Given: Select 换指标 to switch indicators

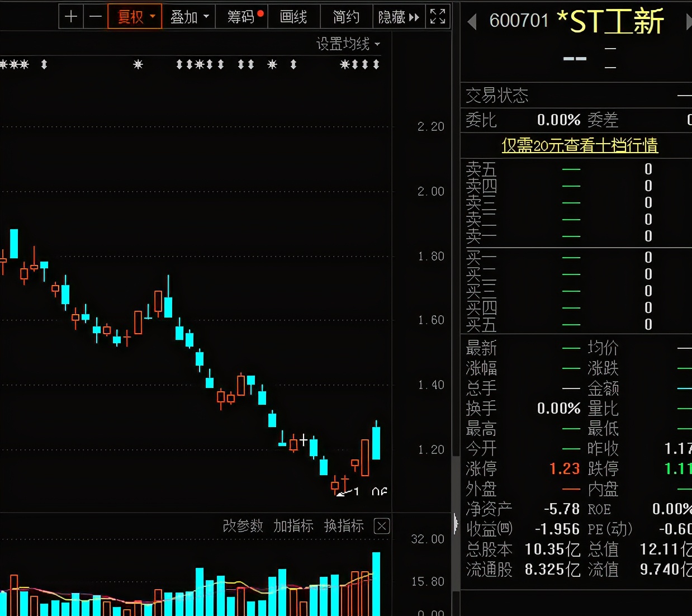Looking at the screenshot, I should (343, 526).
